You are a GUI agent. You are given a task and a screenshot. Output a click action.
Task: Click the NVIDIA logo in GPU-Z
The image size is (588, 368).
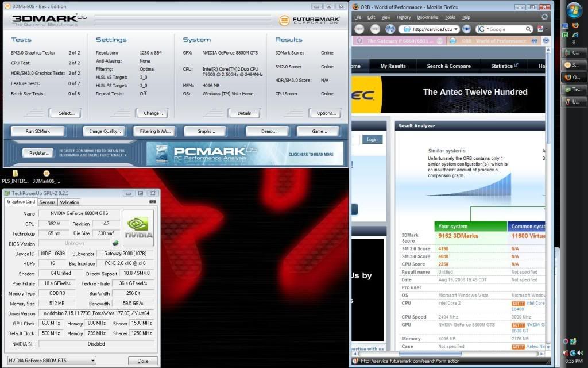(138, 228)
